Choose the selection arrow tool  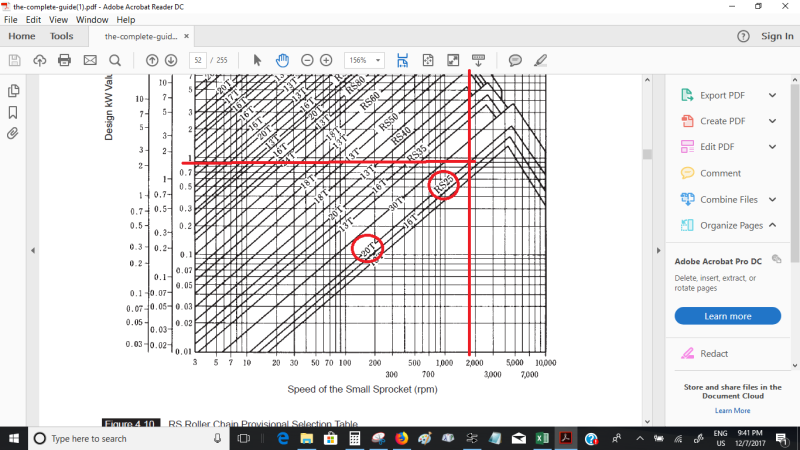pos(257,60)
